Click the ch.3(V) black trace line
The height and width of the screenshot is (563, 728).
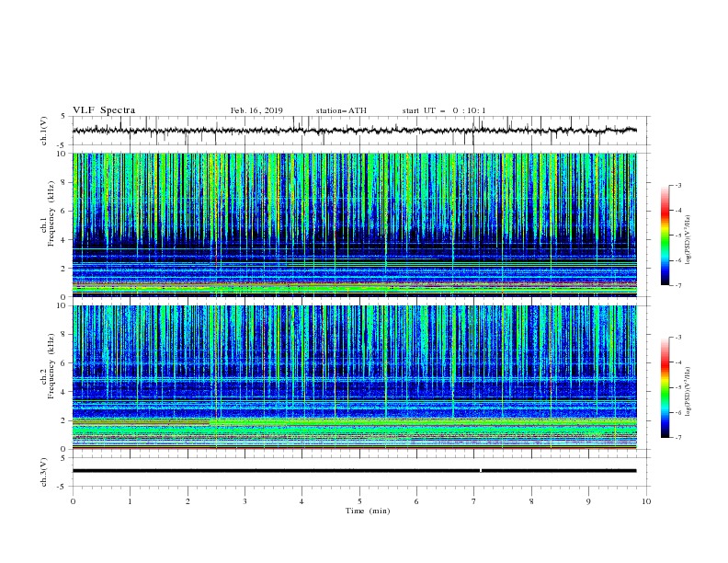tap(354, 471)
